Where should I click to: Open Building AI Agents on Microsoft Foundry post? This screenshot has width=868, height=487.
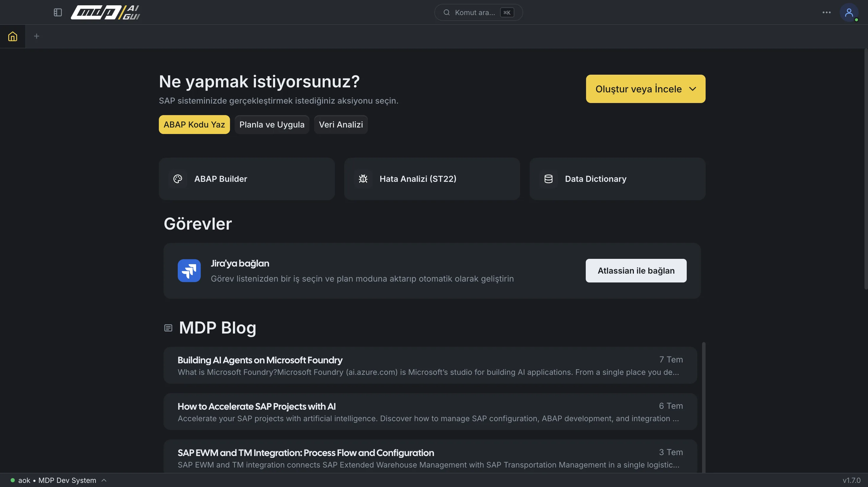[x=430, y=365]
